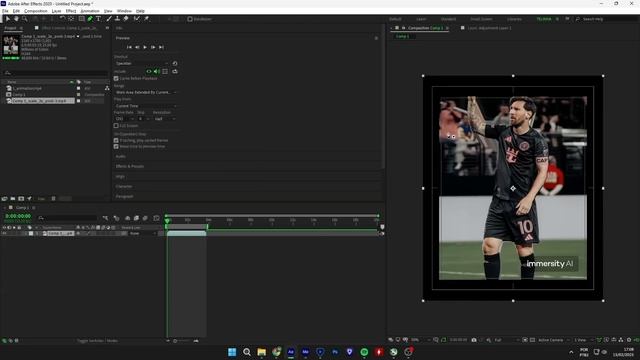Screen dimensions: 640x360
Task: Click the timeline current timecode field
Action: (18, 216)
